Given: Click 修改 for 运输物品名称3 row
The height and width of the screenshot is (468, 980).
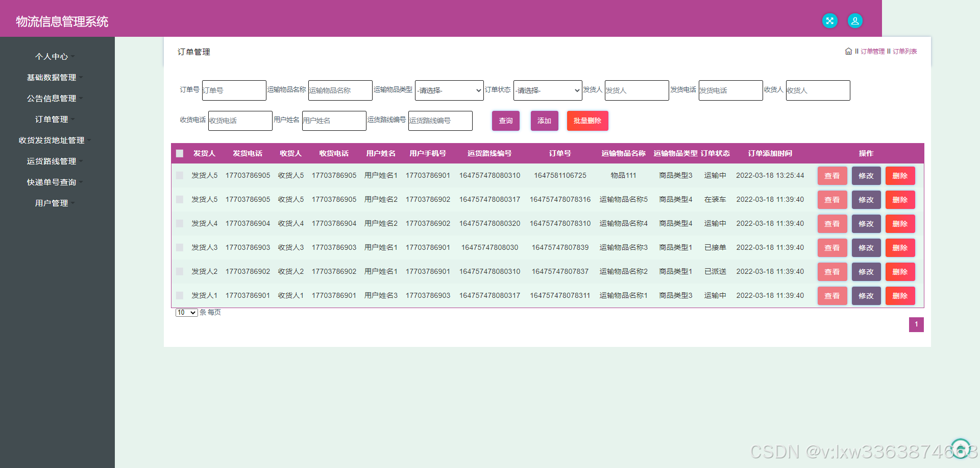Looking at the screenshot, I should [866, 248].
